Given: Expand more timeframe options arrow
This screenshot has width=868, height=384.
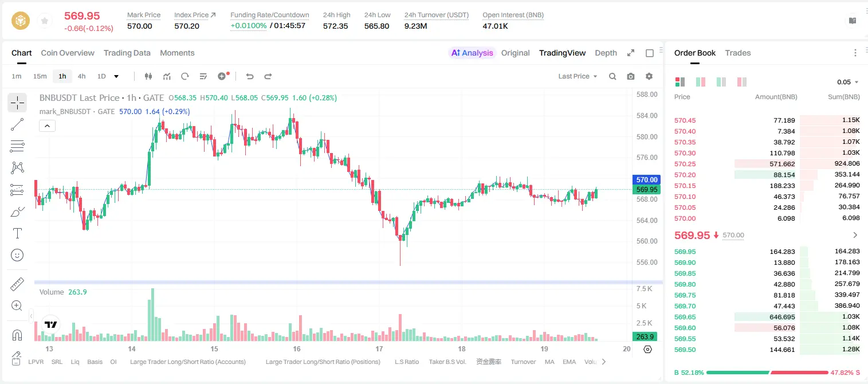Looking at the screenshot, I should click(116, 76).
